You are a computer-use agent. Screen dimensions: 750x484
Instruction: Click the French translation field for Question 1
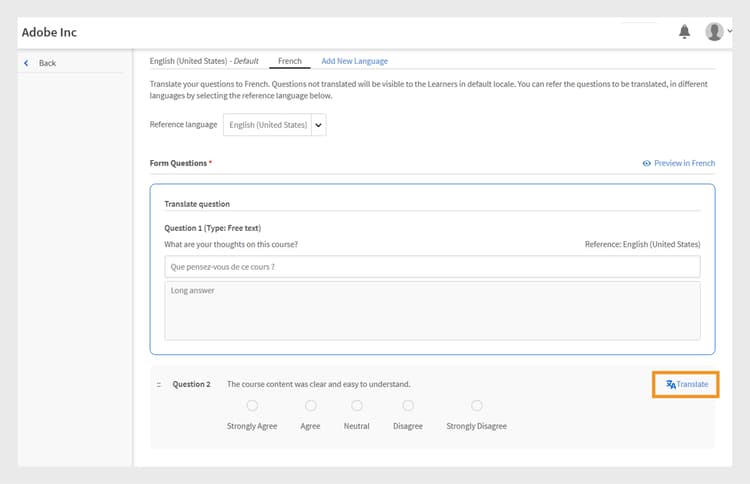coord(432,267)
